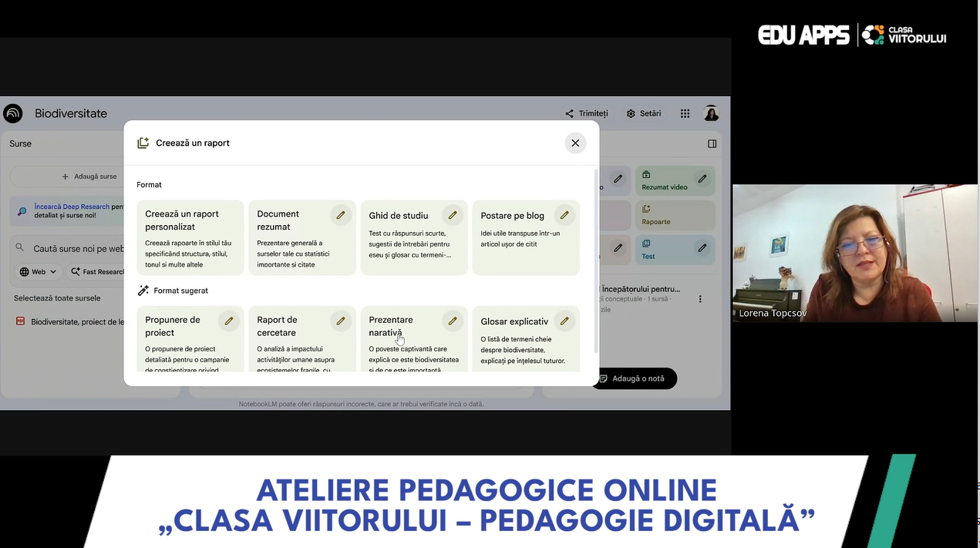Click the Lorena Topcsov webcam thumbnail
This screenshot has width=980, height=548.
coord(854,253)
